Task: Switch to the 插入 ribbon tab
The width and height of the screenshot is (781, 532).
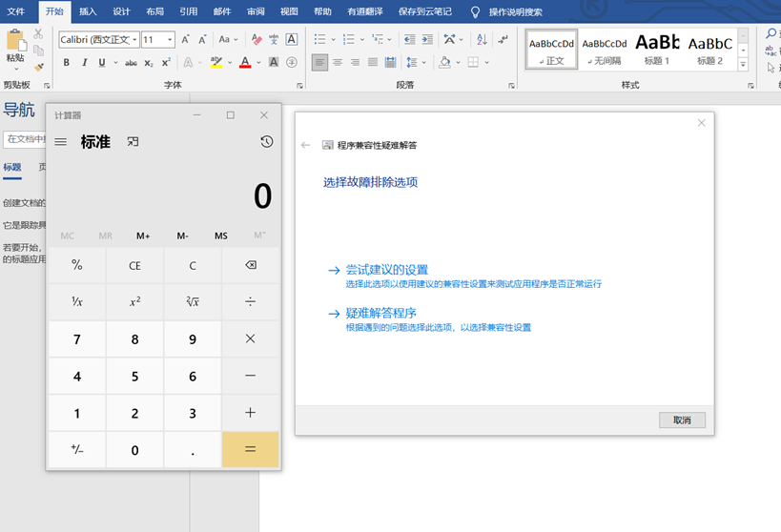Action: pos(88,11)
